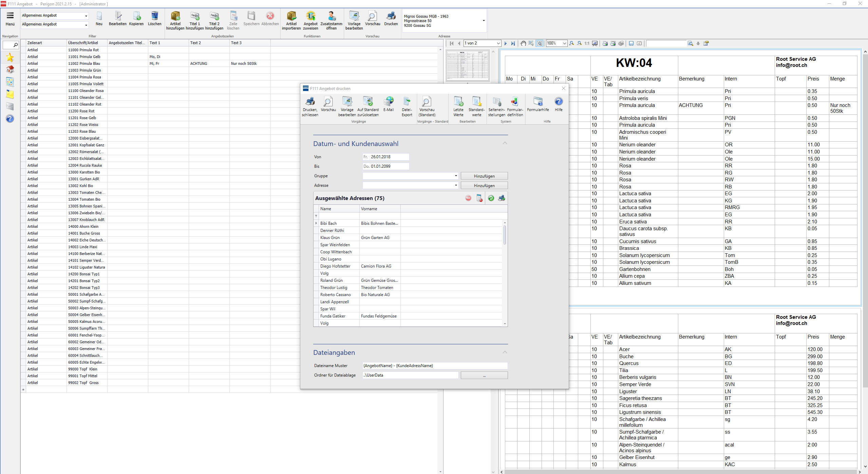Remove selected address with red minus icon
The width and height of the screenshot is (868, 474).
pos(468,198)
